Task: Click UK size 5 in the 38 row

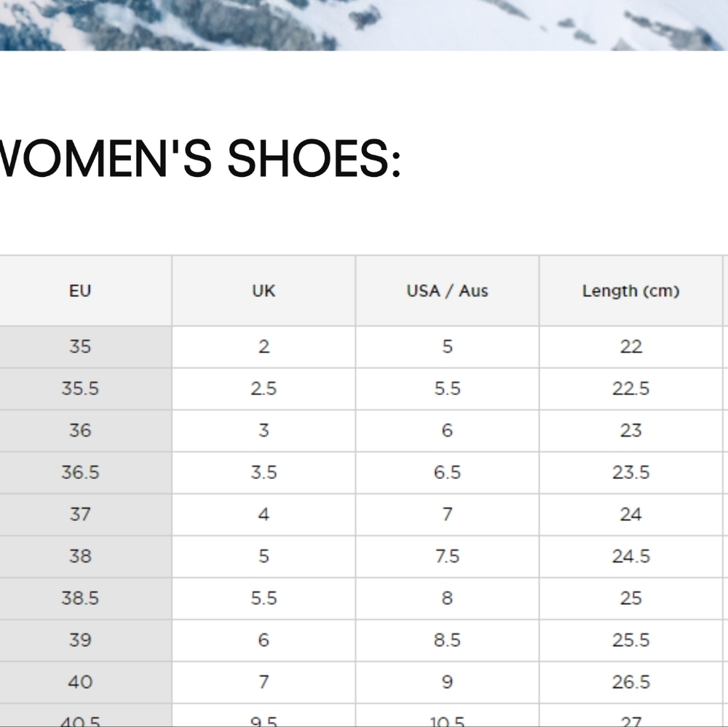Action: pyautogui.click(x=264, y=556)
